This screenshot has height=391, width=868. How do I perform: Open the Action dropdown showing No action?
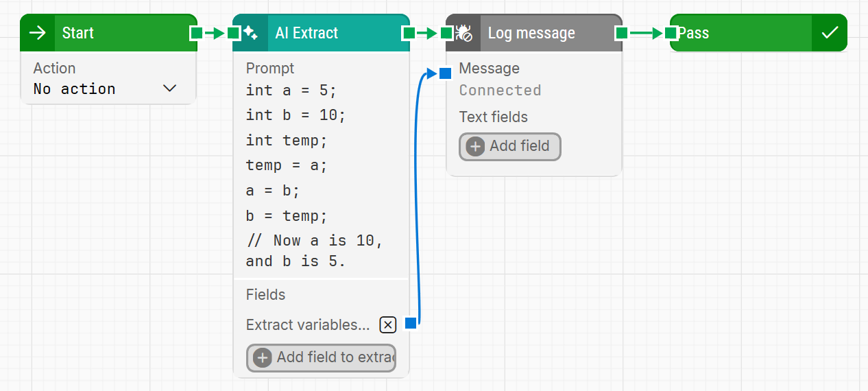tap(106, 88)
